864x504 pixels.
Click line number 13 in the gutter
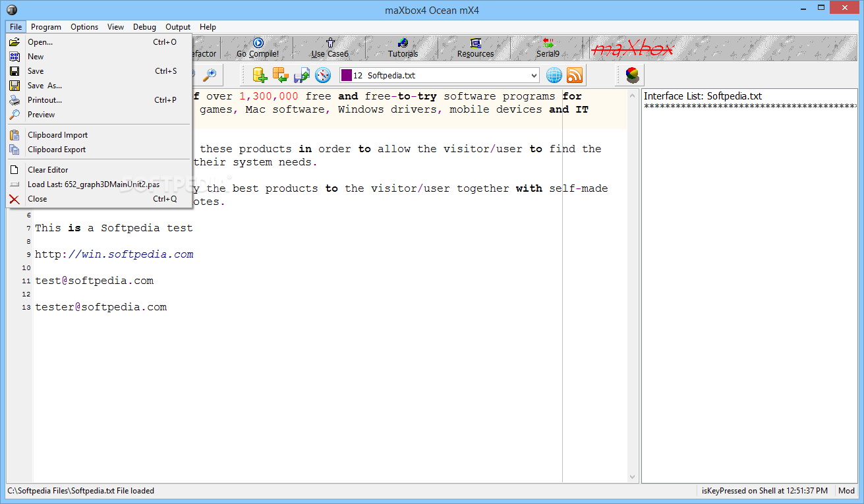(x=26, y=308)
